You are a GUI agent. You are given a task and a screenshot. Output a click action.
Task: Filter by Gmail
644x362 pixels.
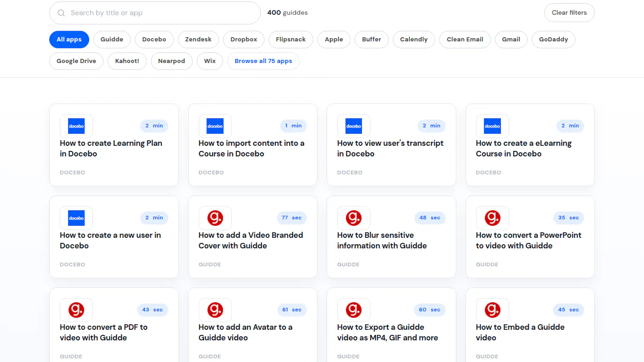click(511, 40)
